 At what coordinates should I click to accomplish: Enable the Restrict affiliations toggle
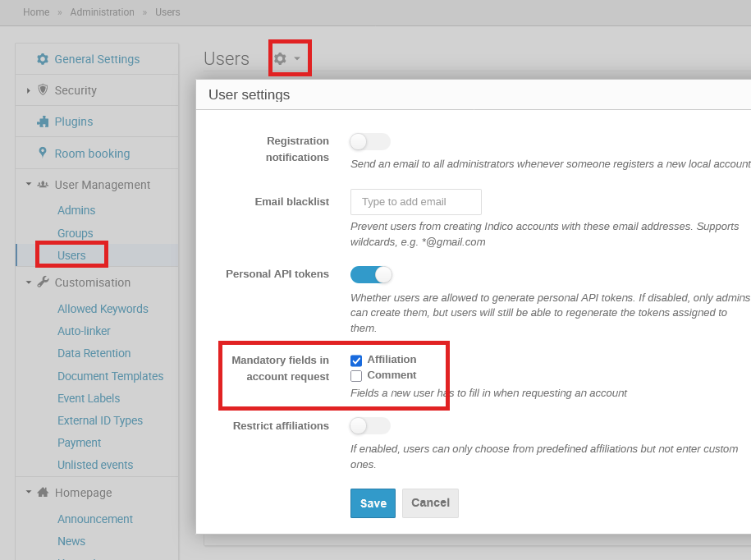point(369,426)
